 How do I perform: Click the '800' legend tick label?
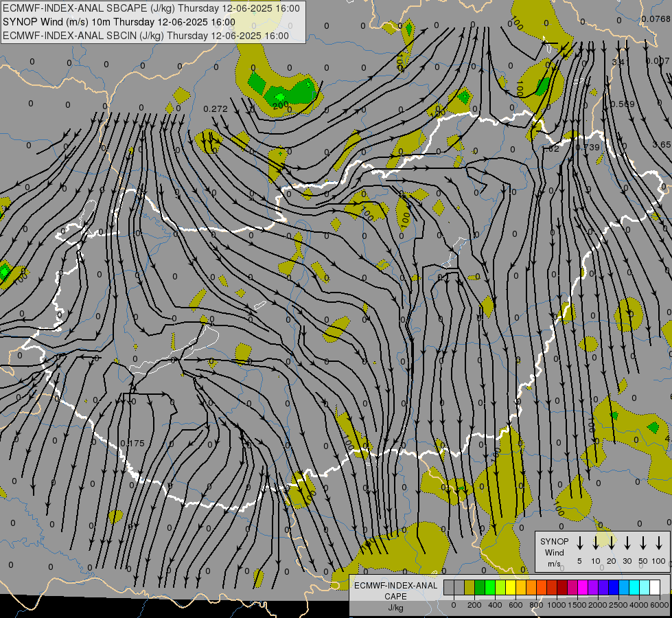(536, 605)
